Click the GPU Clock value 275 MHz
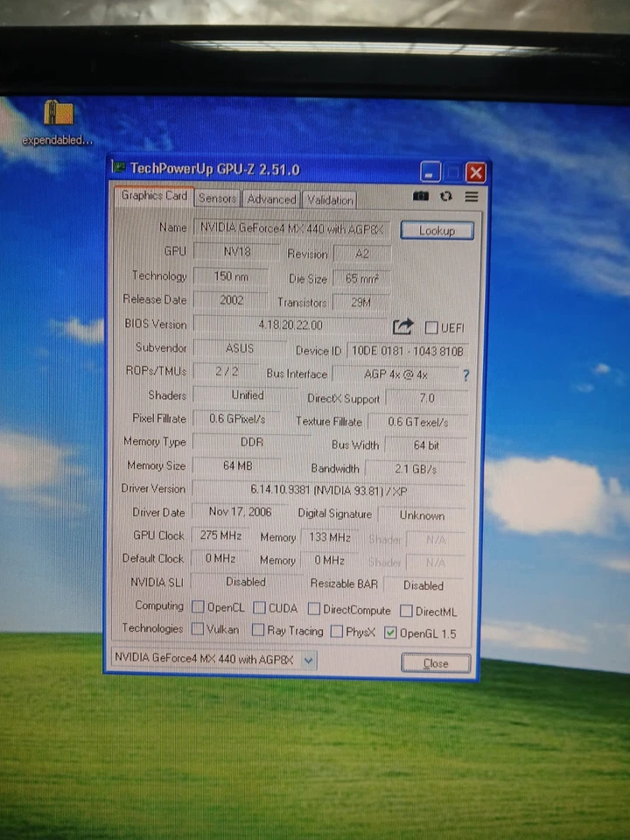Screen dimensions: 630x840 point(220,535)
